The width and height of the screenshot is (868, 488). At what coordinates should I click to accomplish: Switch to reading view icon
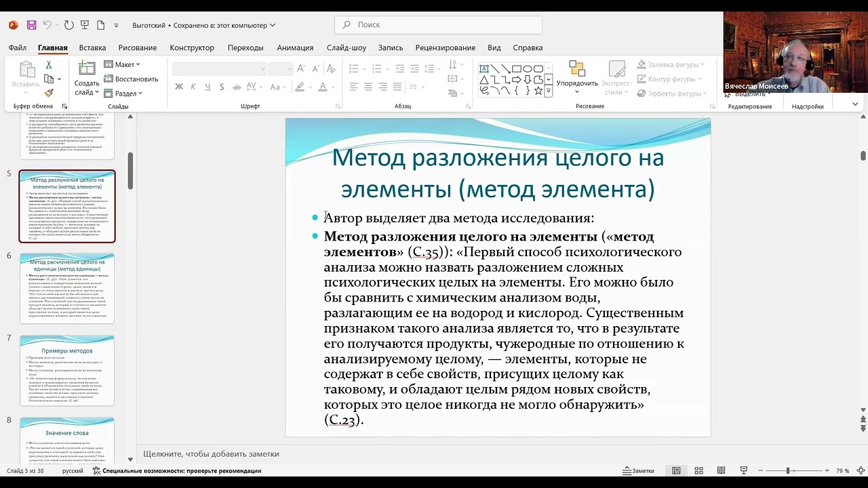click(721, 470)
